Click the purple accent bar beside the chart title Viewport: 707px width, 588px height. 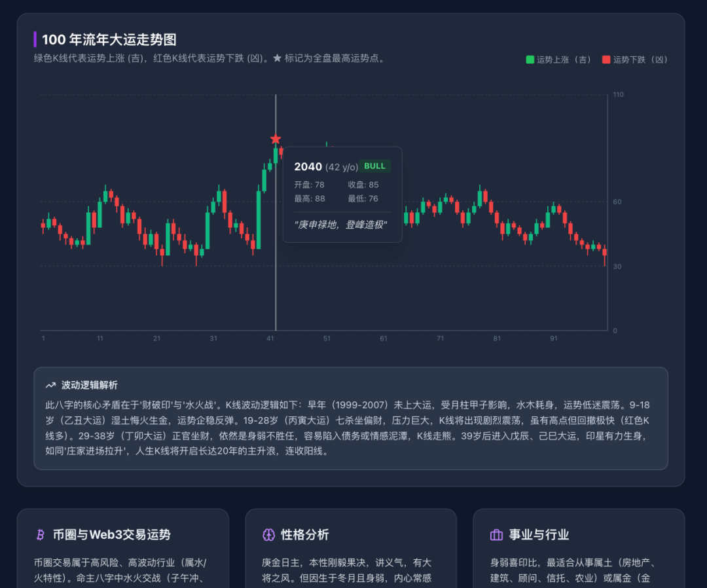[x=35, y=39]
